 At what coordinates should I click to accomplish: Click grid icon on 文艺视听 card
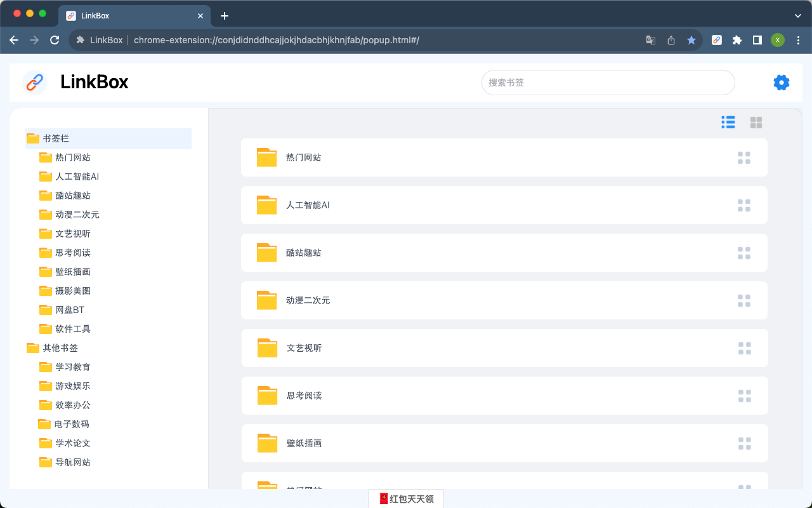click(745, 348)
